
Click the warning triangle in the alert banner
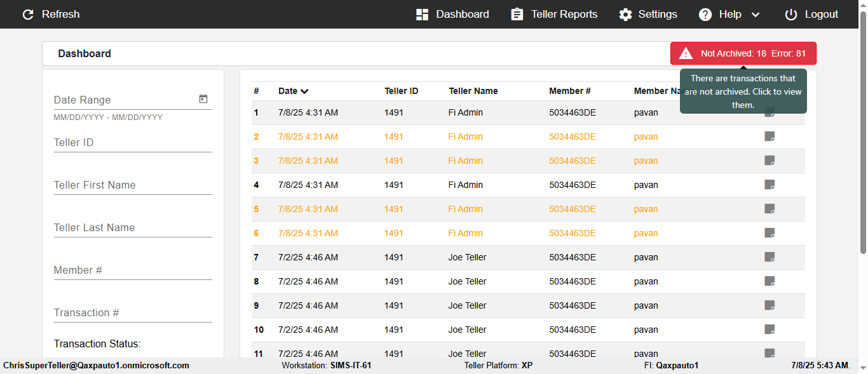click(686, 53)
